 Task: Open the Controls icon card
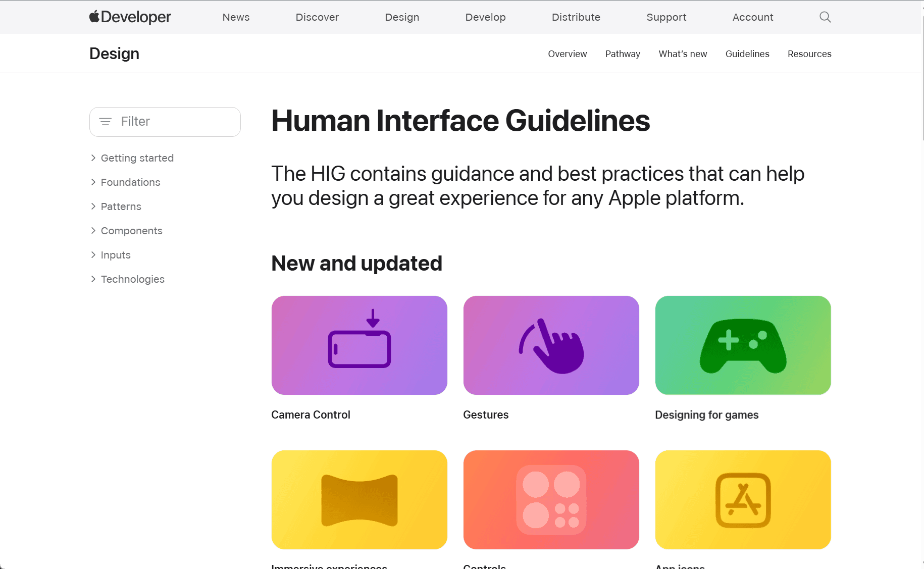pyautogui.click(x=551, y=500)
